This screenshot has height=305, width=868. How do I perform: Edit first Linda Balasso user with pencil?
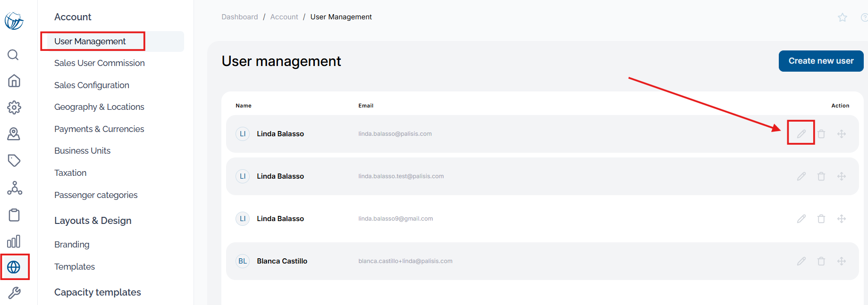[x=801, y=134]
